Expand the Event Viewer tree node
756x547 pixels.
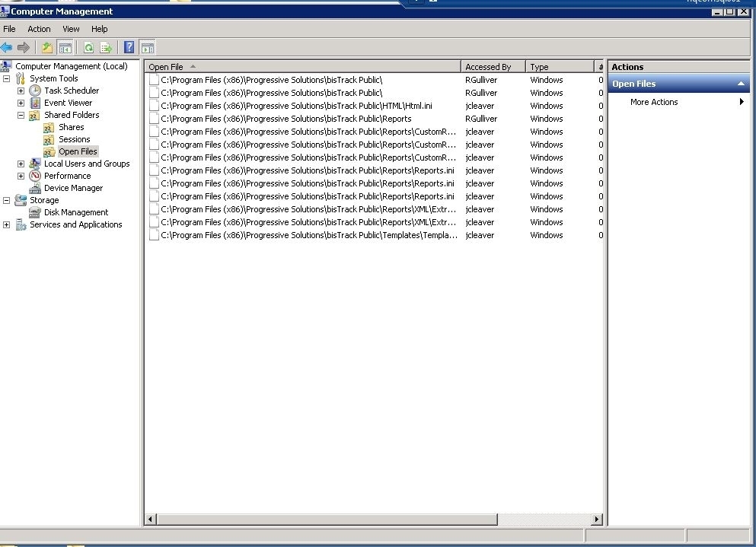(21, 103)
